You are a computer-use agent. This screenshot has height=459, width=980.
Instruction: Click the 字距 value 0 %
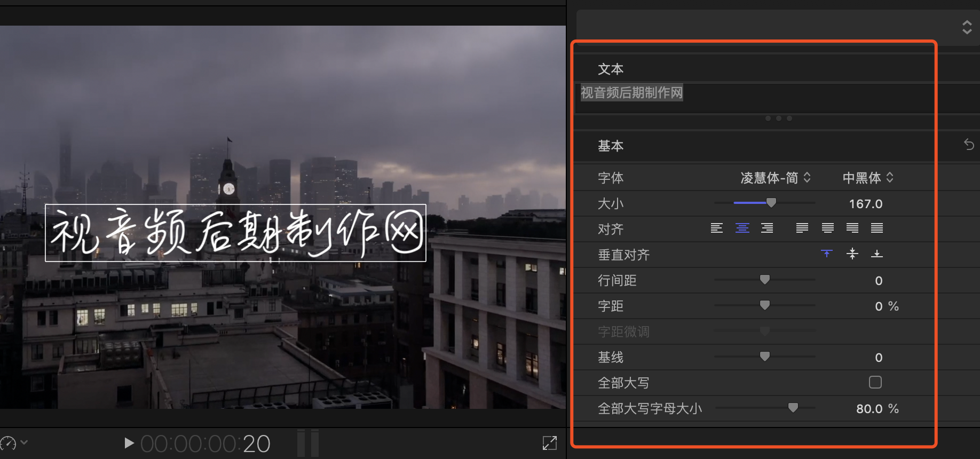point(887,306)
